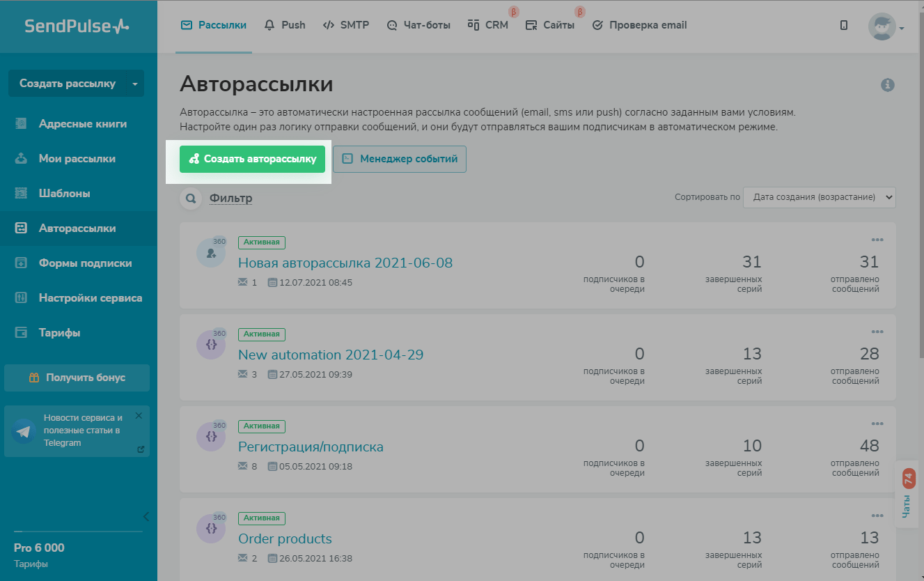This screenshot has height=581, width=924.
Task: Open the Order products automation link
Action: (x=285, y=539)
